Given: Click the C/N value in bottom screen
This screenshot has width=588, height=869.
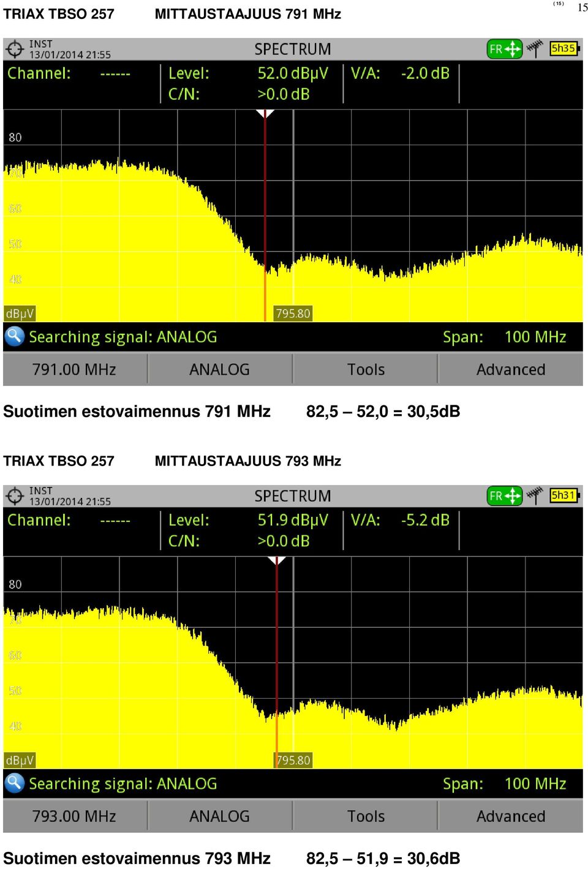Looking at the screenshot, I should click(284, 541).
